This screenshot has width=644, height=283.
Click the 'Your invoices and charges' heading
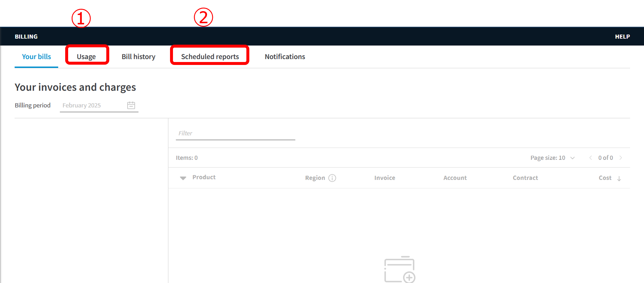[x=75, y=87]
